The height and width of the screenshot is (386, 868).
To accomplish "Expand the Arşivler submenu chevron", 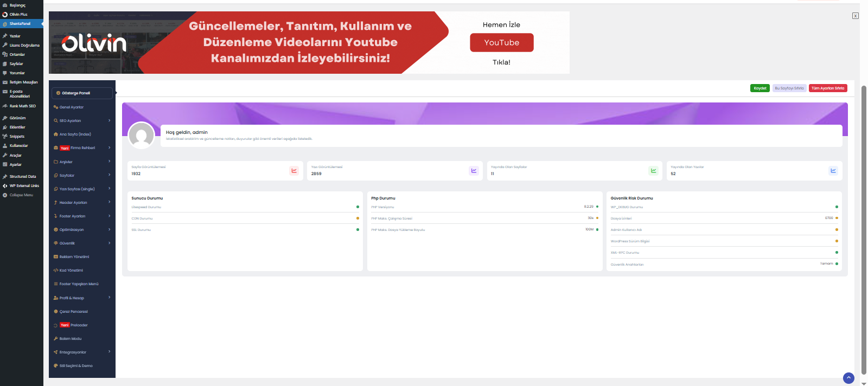I will [x=110, y=161].
